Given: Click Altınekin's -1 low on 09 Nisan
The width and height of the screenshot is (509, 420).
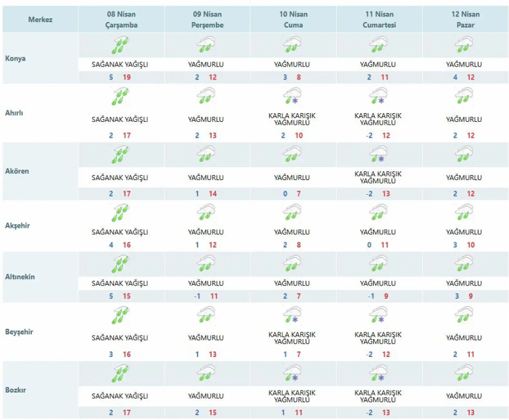Looking at the screenshot, I should point(197,296).
